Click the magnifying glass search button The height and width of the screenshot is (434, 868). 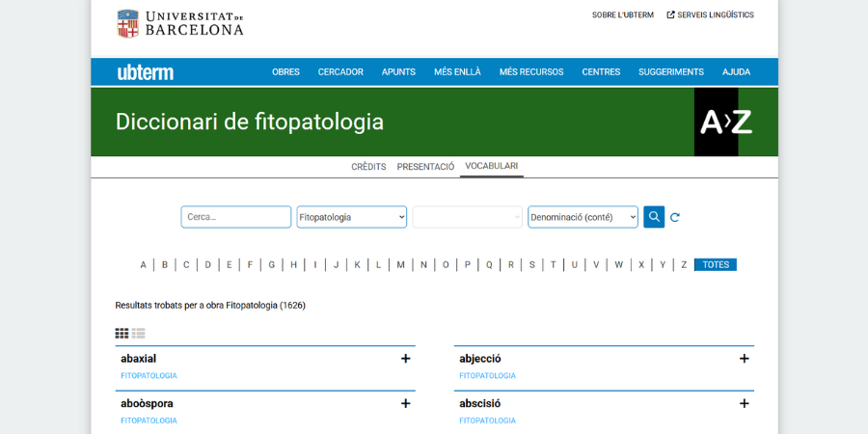[654, 217]
